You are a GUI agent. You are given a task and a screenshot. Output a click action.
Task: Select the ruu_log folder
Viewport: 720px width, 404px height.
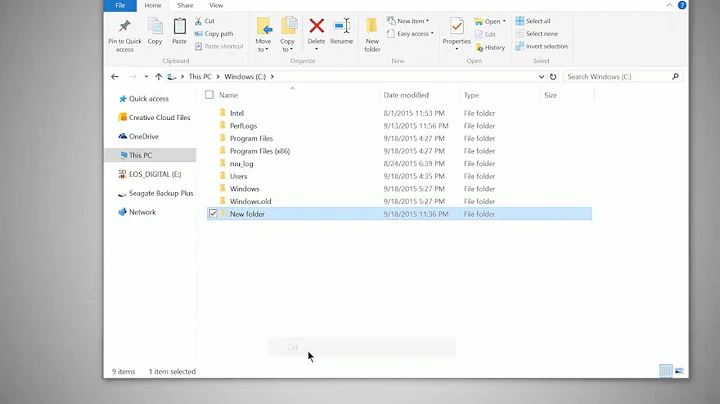242,163
